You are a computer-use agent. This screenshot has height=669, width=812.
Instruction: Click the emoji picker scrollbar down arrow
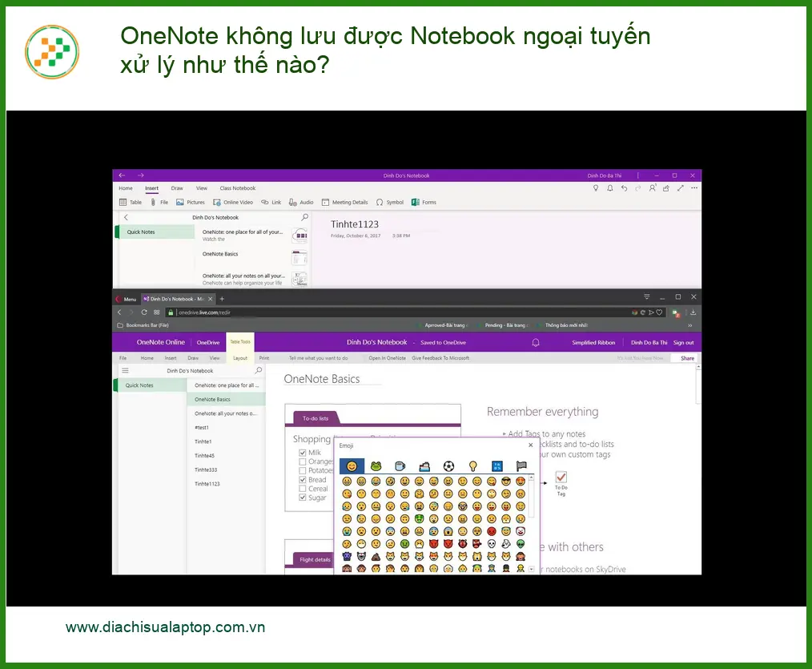point(531,569)
